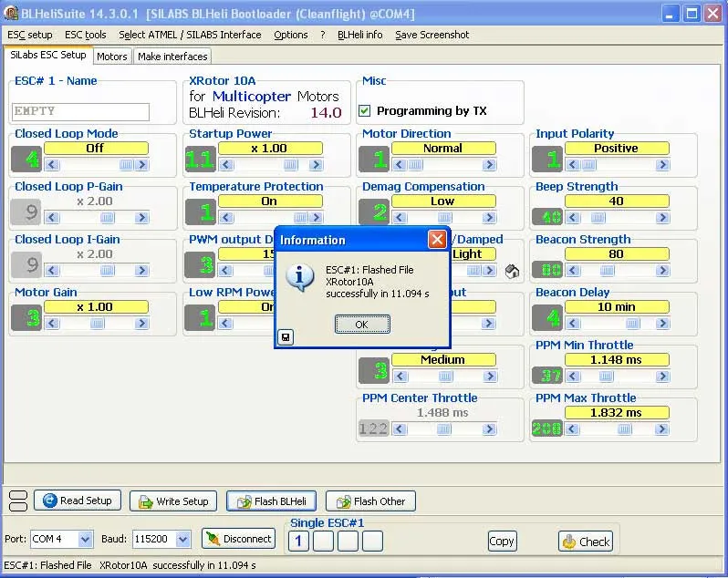Open the Port COM 4 dropdown
This screenshot has height=578, width=728.
pos(85,540)
